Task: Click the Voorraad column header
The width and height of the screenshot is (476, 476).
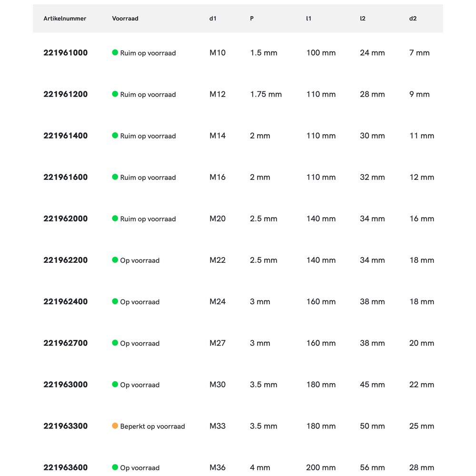Action: (125, 19)
